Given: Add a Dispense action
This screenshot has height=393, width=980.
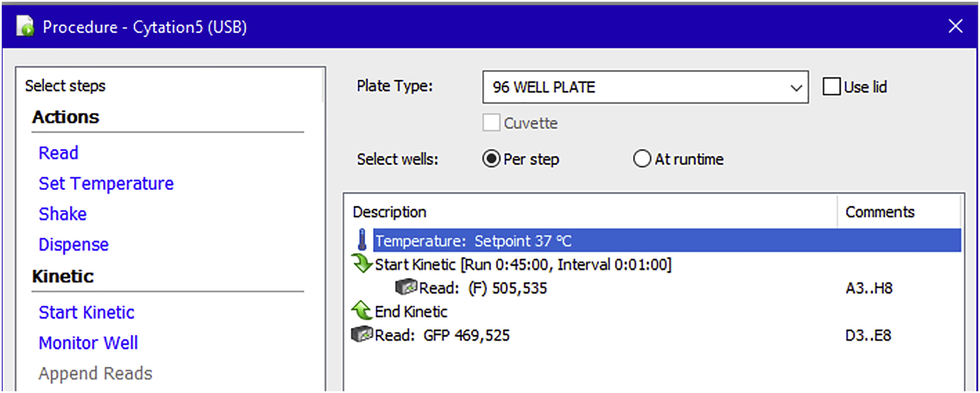Looking at the screenshot, I should click(x=74, y=245).
